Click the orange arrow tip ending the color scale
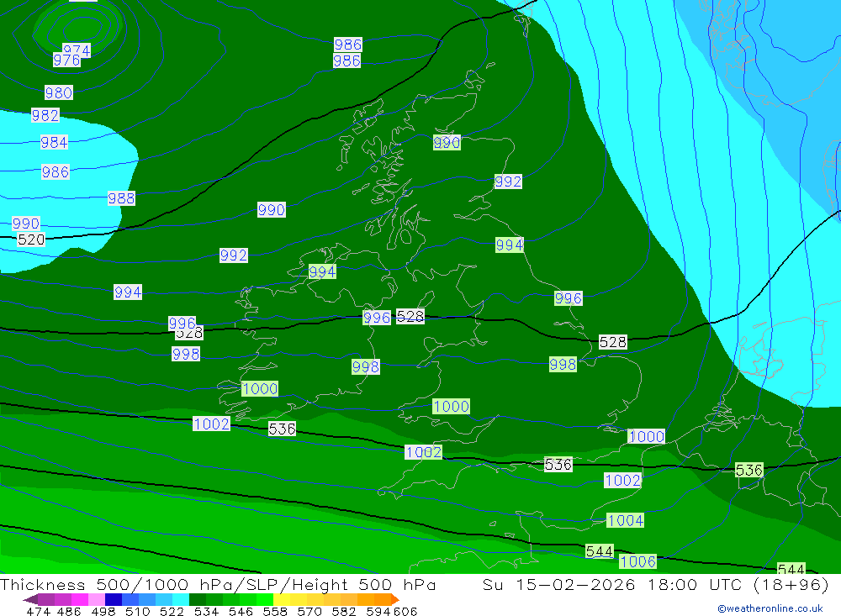Viewport: 841px width, 616px height. [395, 599]
